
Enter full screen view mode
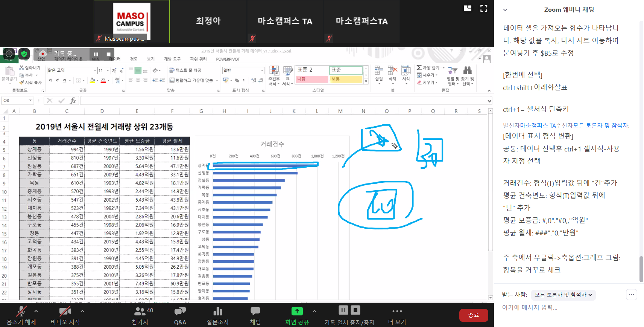pyautogui.click(x=484, y=8)
